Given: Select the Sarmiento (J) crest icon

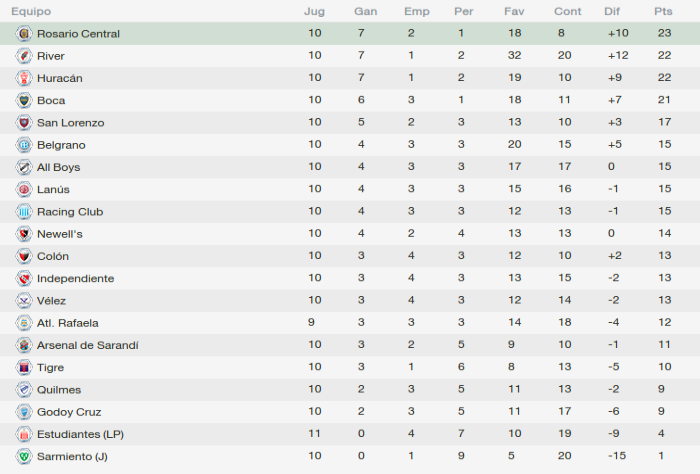Looking at the screenshot, I should [24, 456].
